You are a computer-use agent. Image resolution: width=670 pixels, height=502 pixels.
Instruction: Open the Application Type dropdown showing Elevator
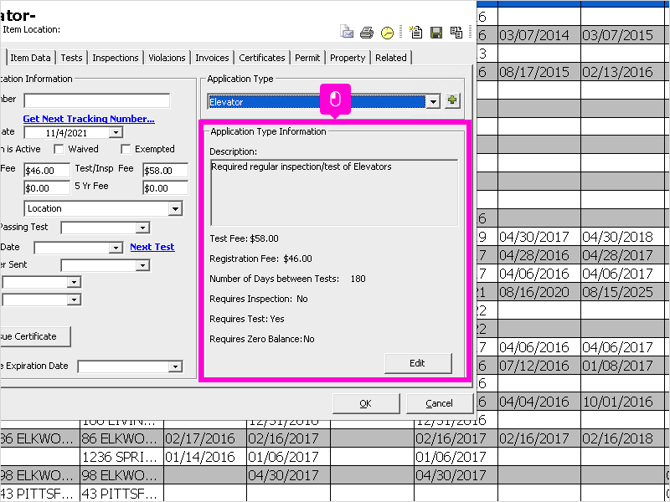pos(433,102)
